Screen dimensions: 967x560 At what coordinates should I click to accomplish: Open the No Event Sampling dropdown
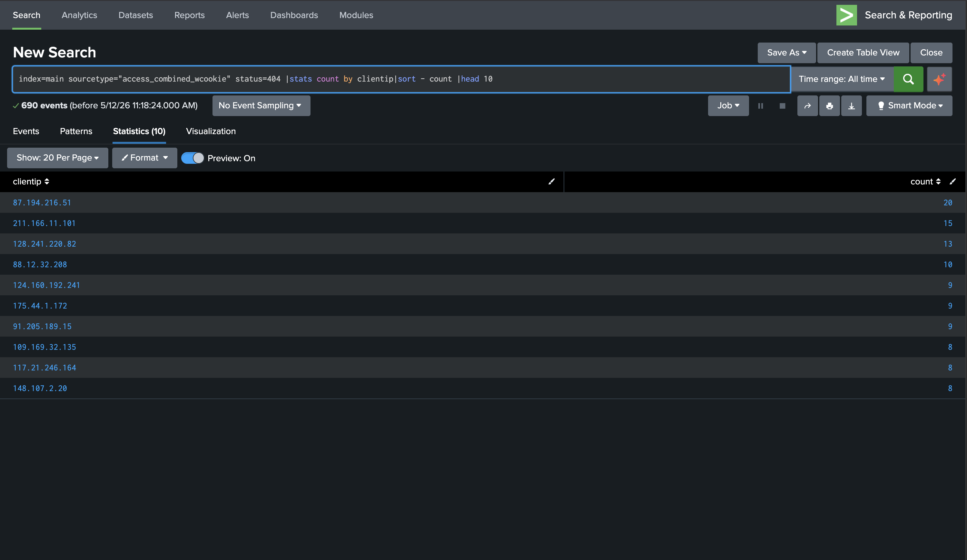pyautogui.click(x=261, y=106)
